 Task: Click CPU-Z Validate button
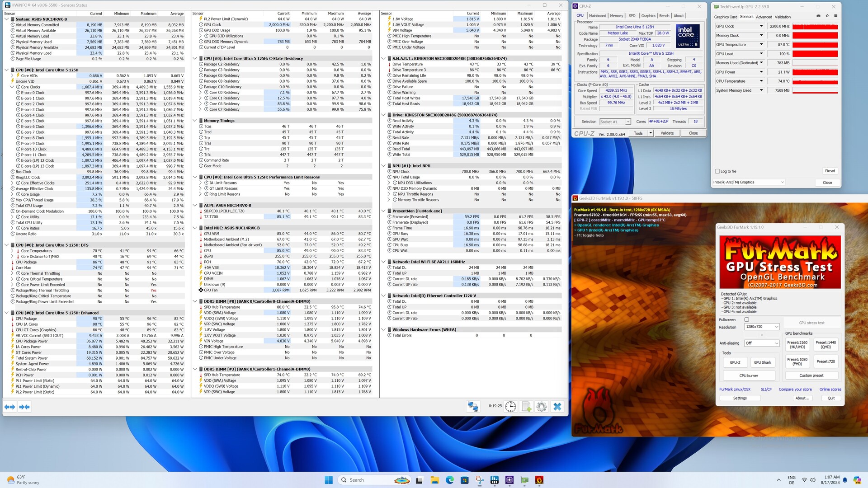667,133
